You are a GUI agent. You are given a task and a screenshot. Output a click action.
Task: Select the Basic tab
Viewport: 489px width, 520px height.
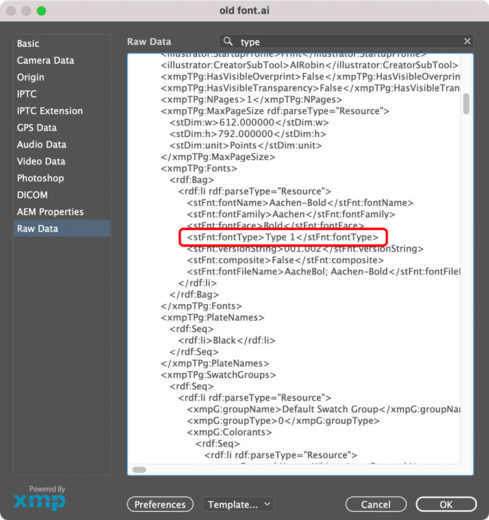point(28,44)
